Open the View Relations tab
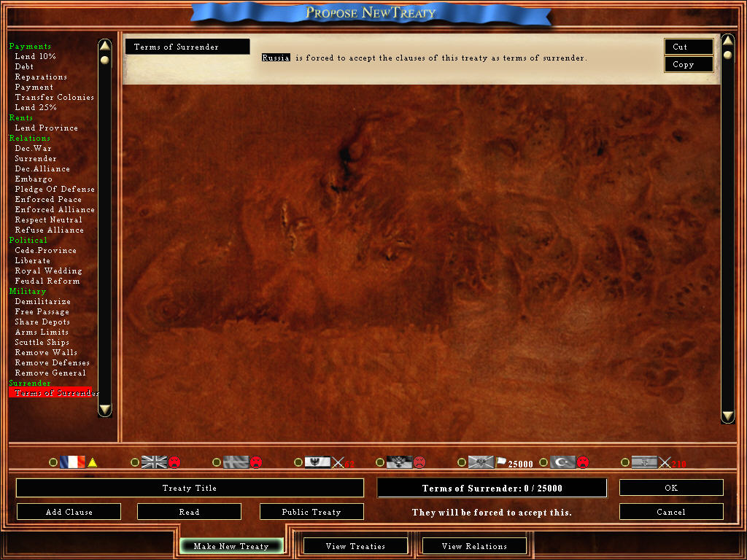Viewport: 747px width, 560px height. (474, 546)
